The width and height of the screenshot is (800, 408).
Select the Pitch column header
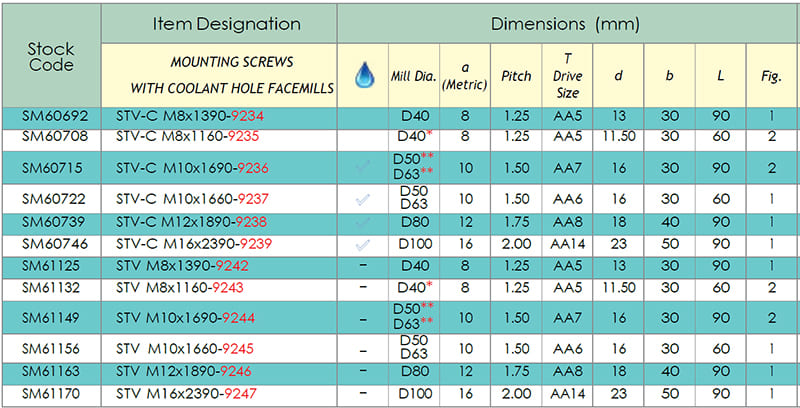pos(517,76)
